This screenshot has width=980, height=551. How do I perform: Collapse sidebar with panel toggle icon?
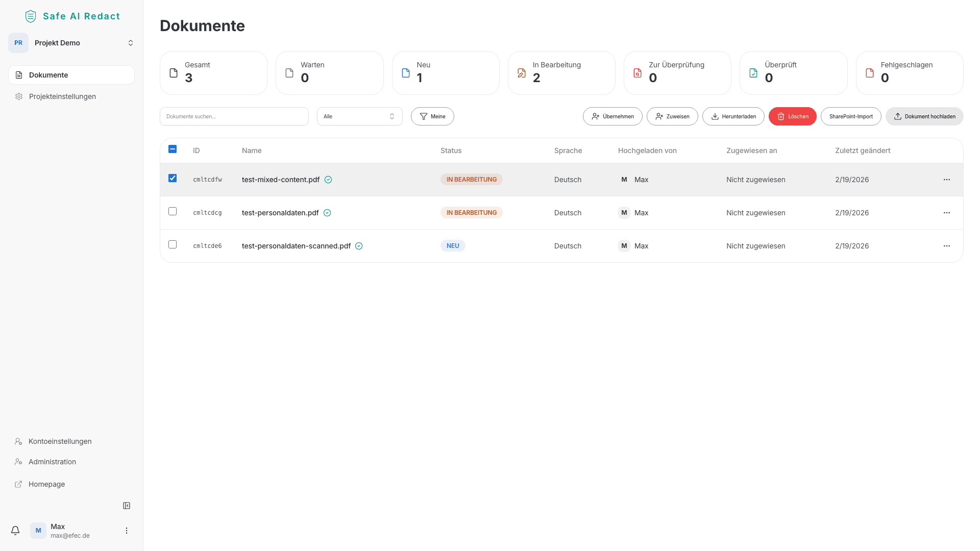[127, 506]
